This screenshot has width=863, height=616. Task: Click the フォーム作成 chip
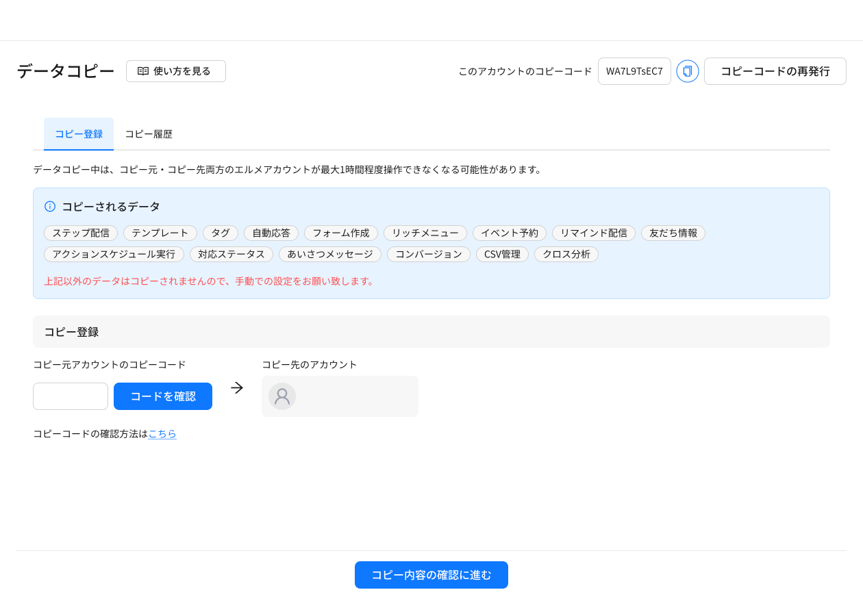coord(341,233)
